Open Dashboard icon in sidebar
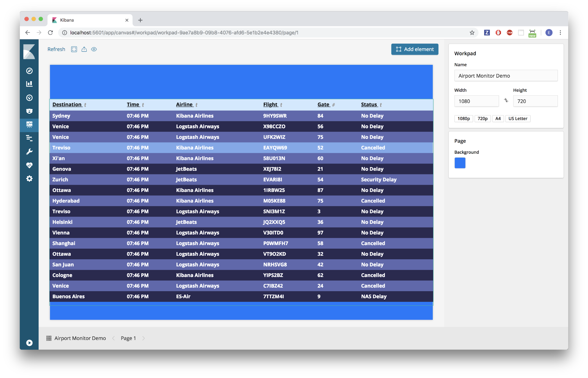 coord(29,98)
